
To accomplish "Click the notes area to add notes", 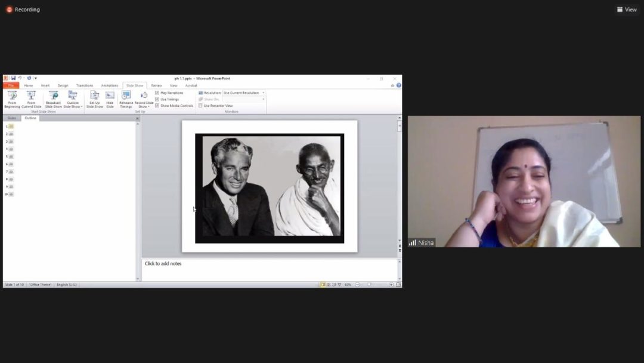I will (x=270, y=269).
